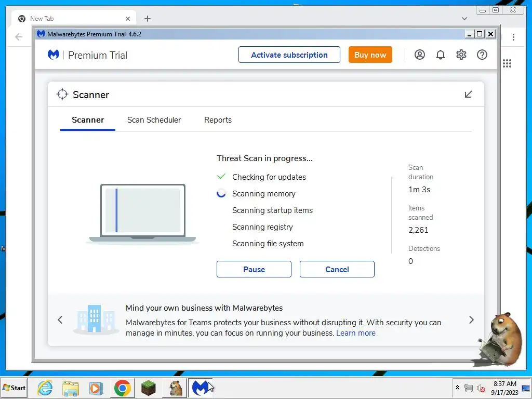Click the taskbar clock showing 8:37 AM
This screenshot has height=399, width=532.
click(504, 388)
